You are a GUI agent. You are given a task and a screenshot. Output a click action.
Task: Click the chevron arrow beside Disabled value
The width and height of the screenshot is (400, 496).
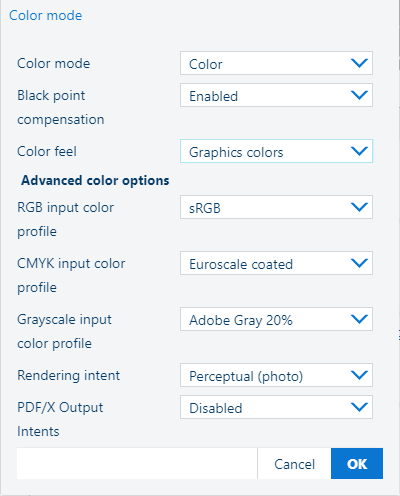[x=359, y=407]
